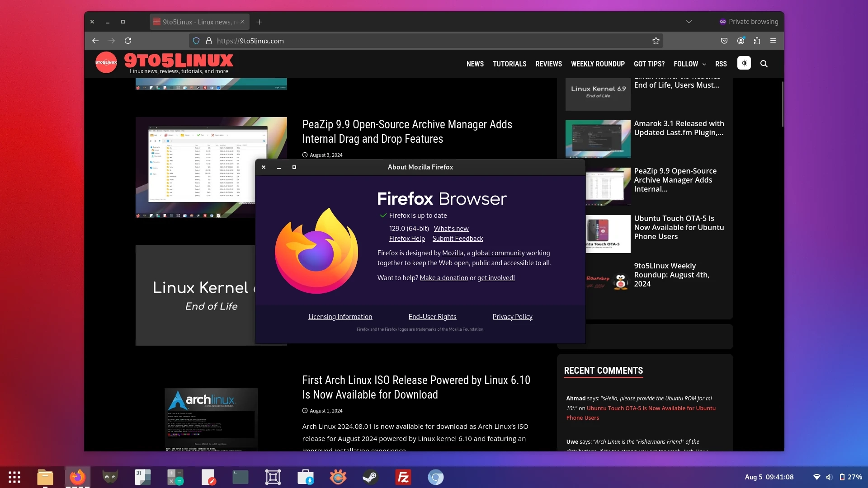Open the TUTORIALS menu item
The height and width of the screenshot is (488, 868).
pyautogui.click(x=509, y=64)
